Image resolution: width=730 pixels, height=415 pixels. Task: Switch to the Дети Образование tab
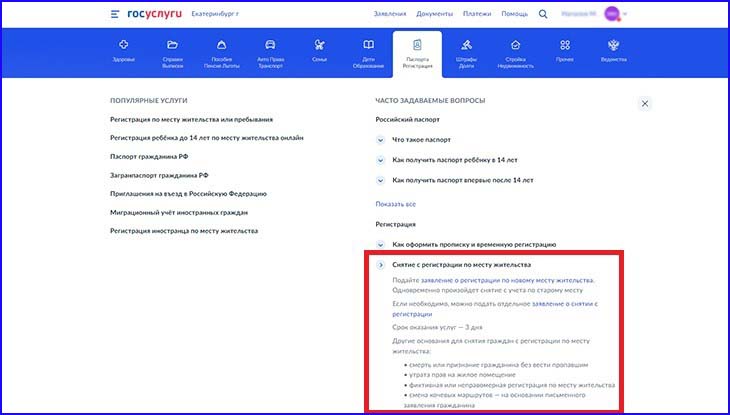click(x=368, y=49)
